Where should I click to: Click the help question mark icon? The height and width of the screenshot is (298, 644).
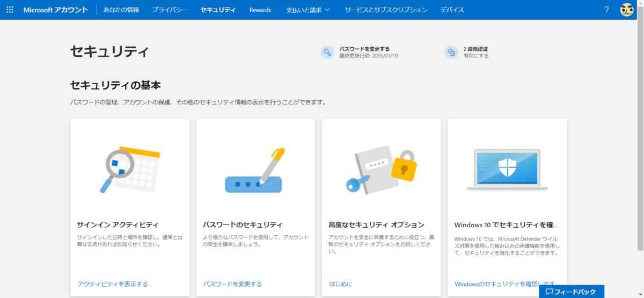pos(606,10)
